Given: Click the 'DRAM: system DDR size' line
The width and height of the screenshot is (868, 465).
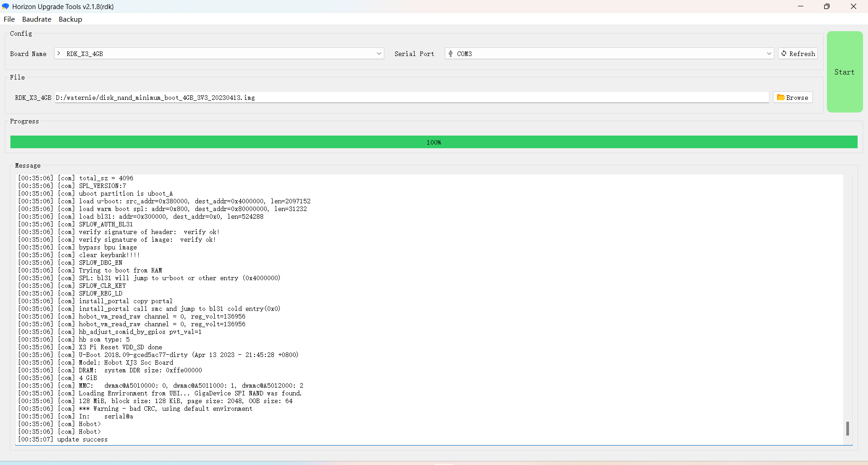Looking at the screenshot, I should point(110,370).
